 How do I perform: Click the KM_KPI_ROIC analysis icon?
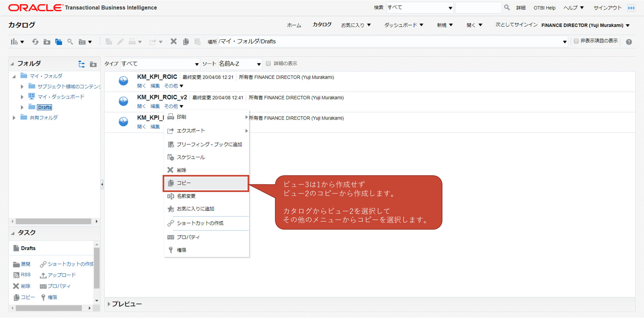click(x=123, y=81)
